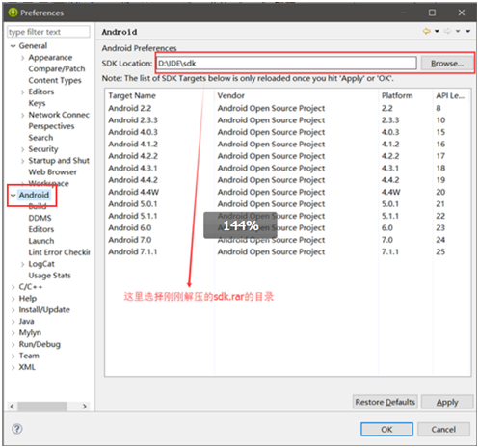Screen dimensions: 479x448
Task: Open the Web Browser preferences page
Action: [x=53, y=171]
